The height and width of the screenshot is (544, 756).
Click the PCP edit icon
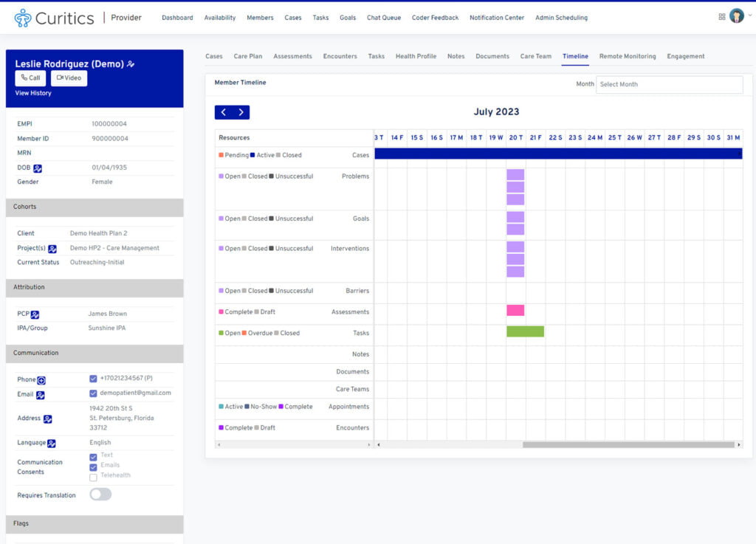pyautogui.click(x=35, y=314)
